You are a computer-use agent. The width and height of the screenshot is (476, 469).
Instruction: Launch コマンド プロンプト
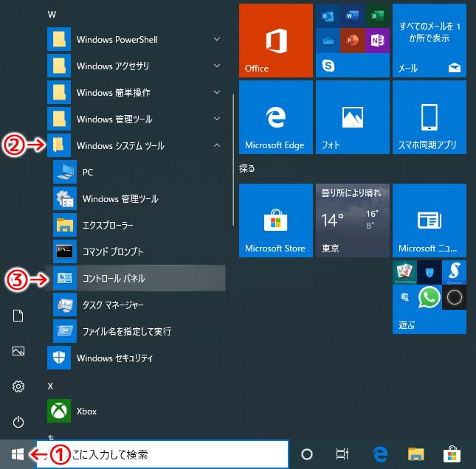[137, 251]
